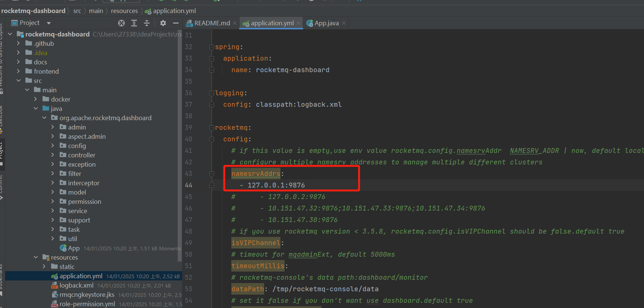The image size is (644, 308).
Task: Collapse the rocketmq-dashboard root node
Action: pyautogui.click(x=10, y=34)
